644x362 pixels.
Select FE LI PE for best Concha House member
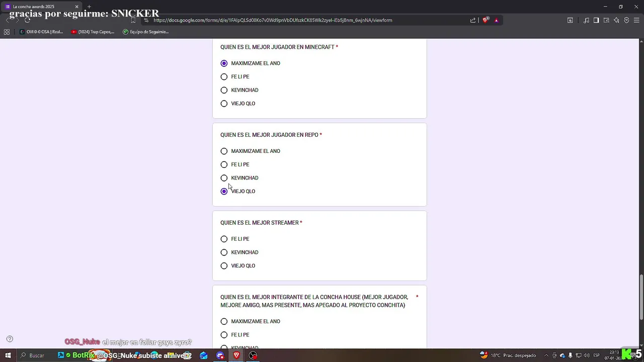[x=224, y=335]
